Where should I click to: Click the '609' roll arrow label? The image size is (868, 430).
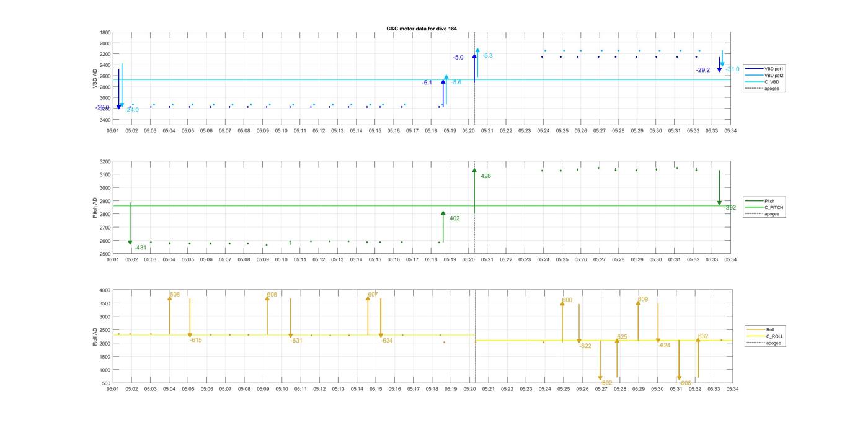(643, 300)
